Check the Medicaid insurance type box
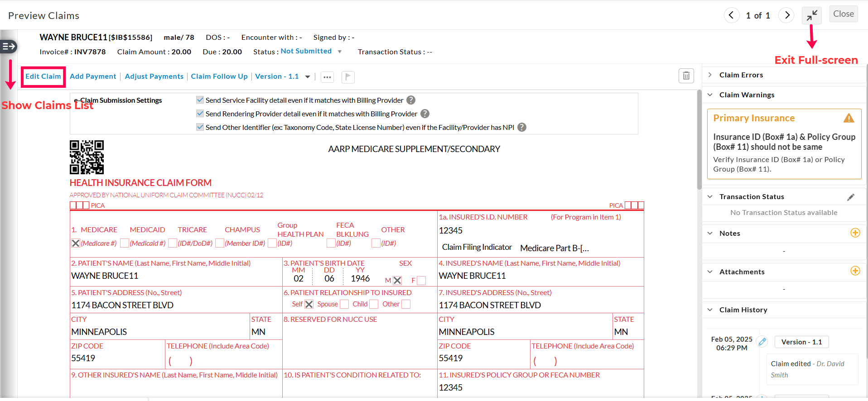This screenshot has width=868, height=401. 125,243
